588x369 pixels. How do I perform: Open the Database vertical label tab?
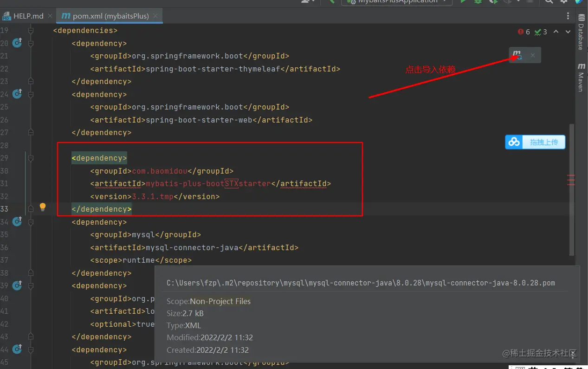click(581, 37)
